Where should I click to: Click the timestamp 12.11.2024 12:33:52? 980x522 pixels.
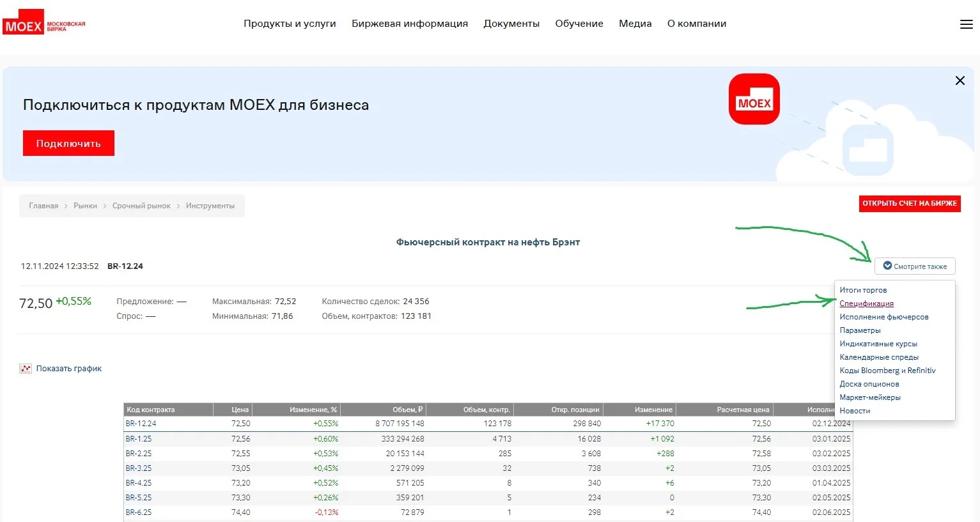(59, 266)
